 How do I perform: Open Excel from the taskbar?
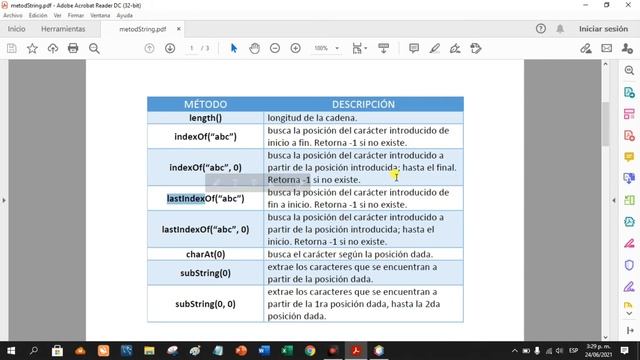(287, 351)
